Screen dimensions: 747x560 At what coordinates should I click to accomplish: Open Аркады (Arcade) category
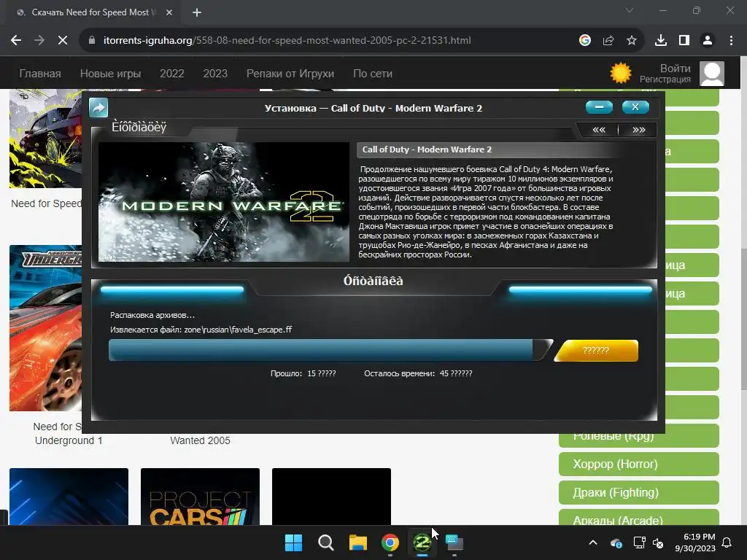[638, 518]
